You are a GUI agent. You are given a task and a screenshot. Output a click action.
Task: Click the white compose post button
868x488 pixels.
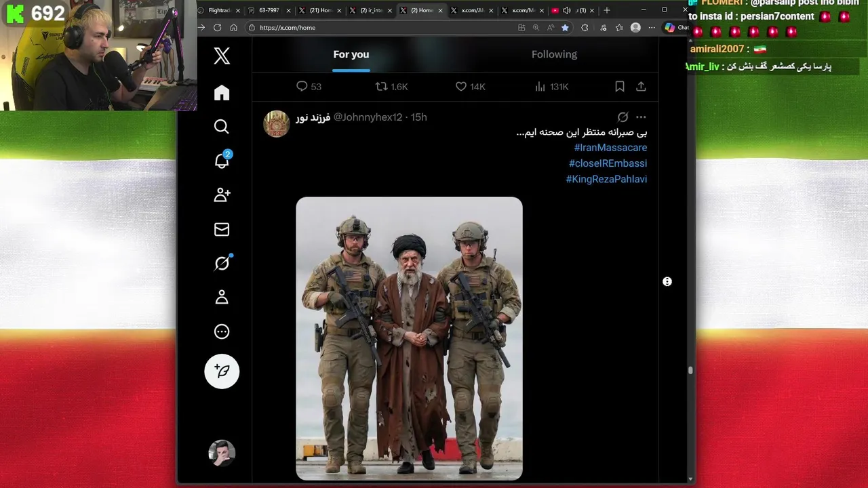coord(222,371)
